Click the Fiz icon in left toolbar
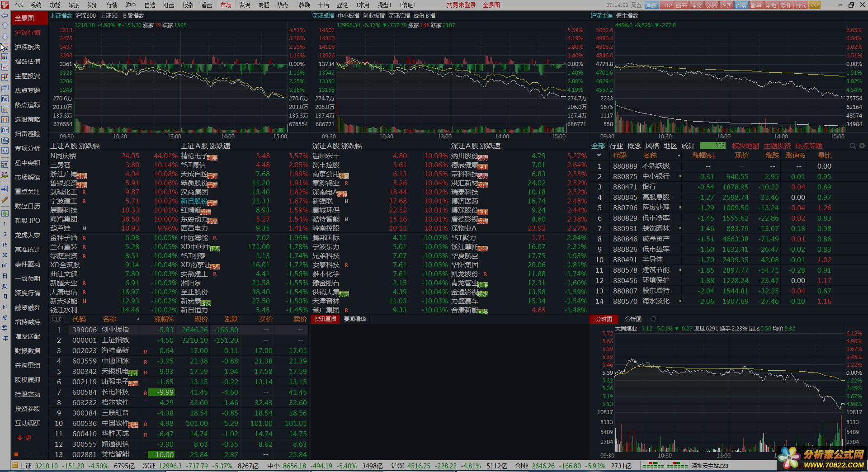Screen dimensions: 868x472 (5, 130)
